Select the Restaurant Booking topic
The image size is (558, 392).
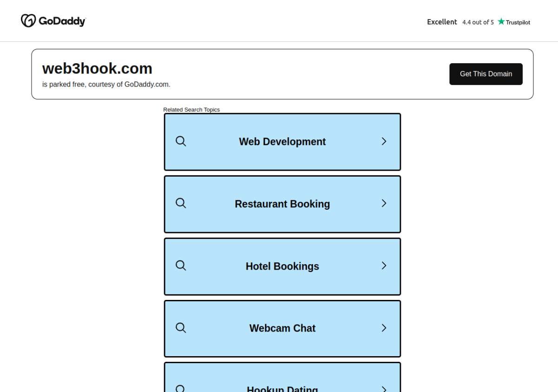coord(282,204)
